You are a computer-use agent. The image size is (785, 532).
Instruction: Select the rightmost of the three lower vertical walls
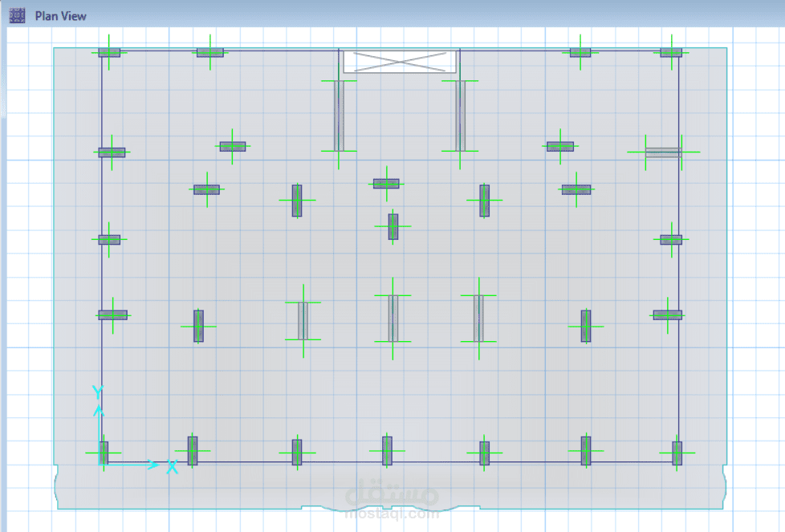478,319
